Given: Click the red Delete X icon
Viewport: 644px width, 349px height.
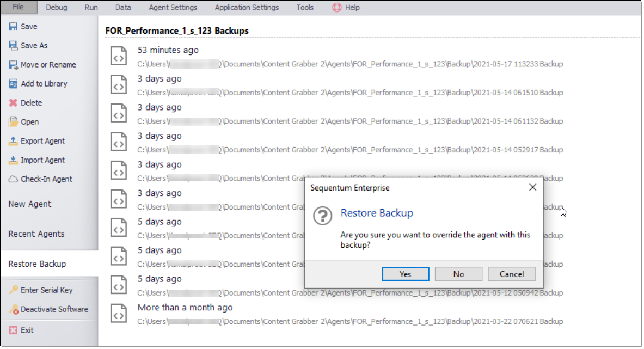Looking at the screenshot, I should 13,103.
